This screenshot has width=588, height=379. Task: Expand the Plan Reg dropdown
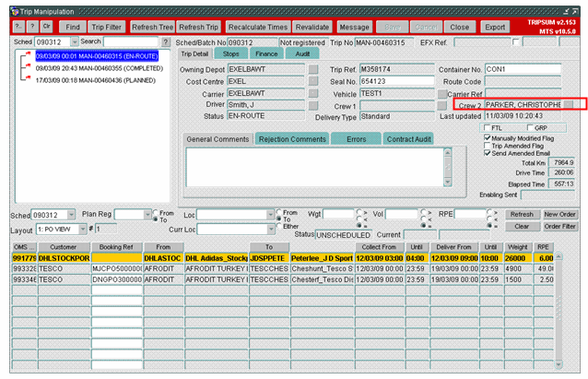(147, 214)
